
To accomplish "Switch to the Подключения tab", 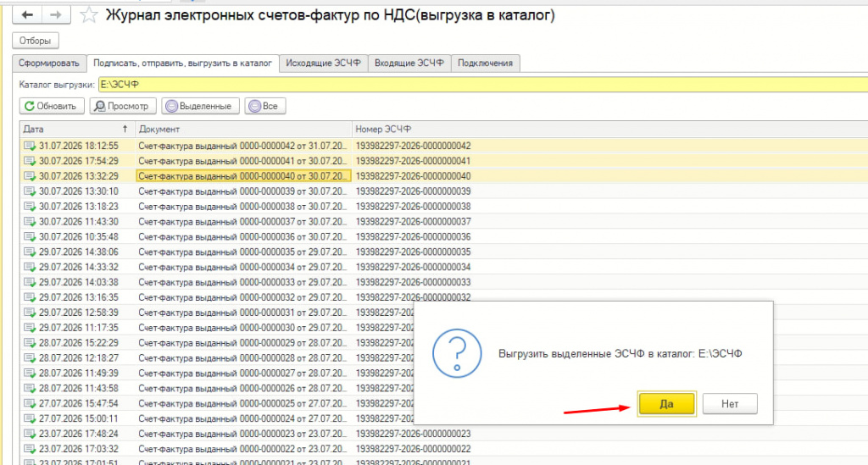I will point(486,63).
